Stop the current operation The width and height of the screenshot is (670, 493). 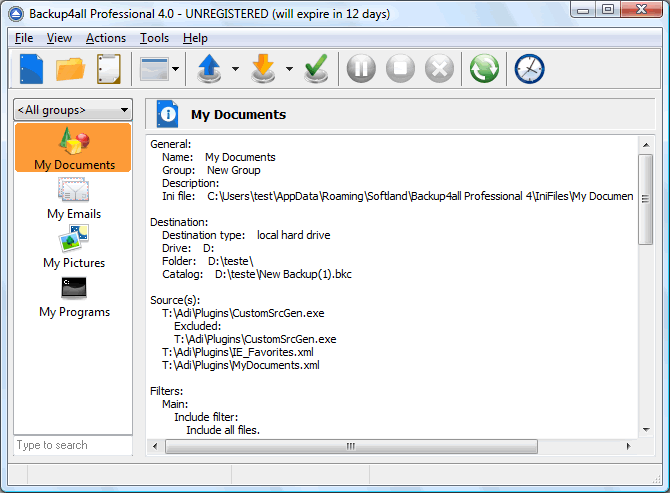[400, 68]
